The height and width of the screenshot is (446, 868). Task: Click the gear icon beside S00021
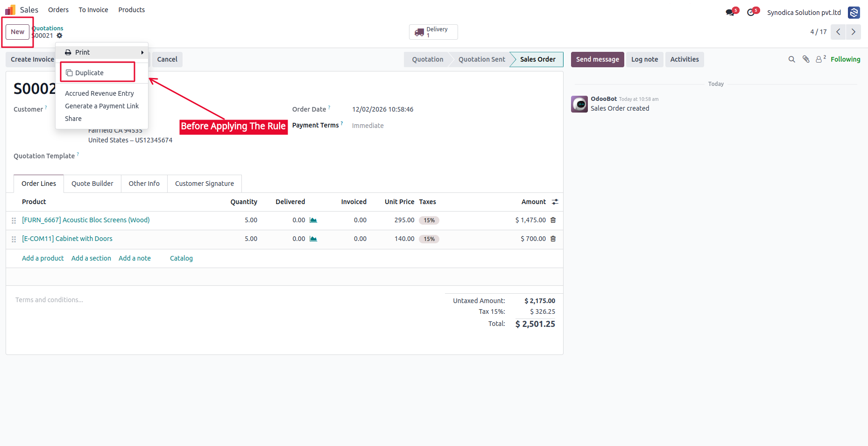[x=59, y=35]
